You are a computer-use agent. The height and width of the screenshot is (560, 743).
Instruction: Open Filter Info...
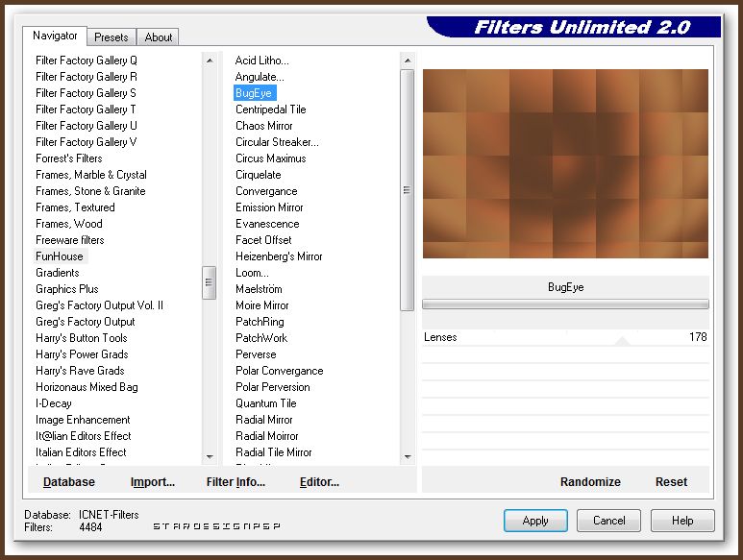pos(235,482)
